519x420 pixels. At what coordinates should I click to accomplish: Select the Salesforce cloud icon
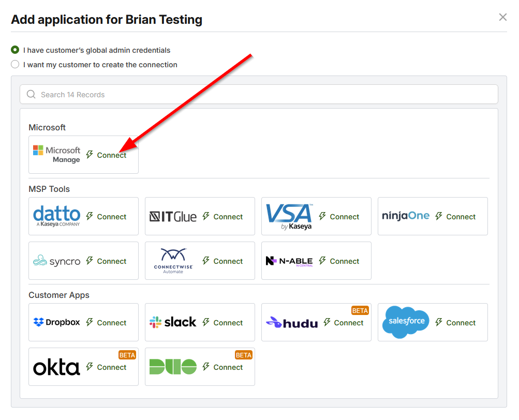[406, 322]
